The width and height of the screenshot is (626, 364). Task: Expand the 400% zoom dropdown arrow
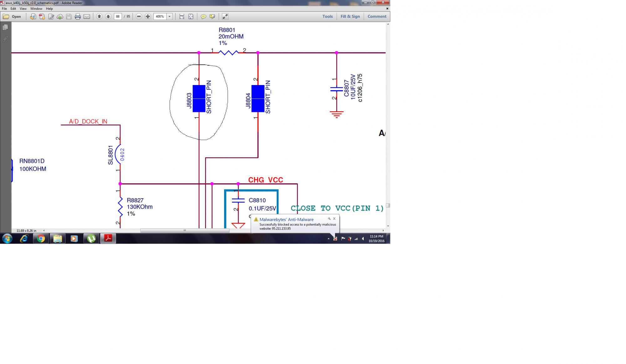169,17
